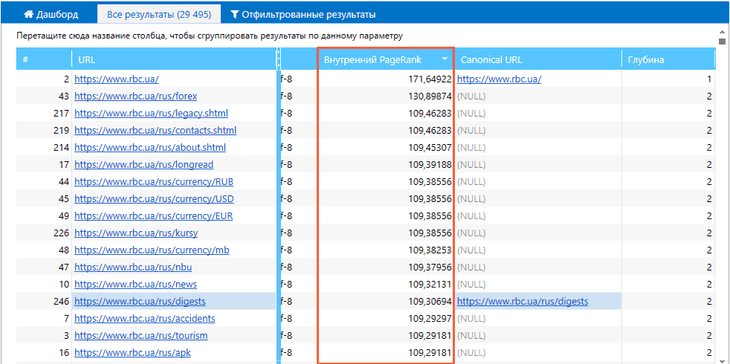
Task: Open the /rus/longread URL link
Action: point(144,165)
